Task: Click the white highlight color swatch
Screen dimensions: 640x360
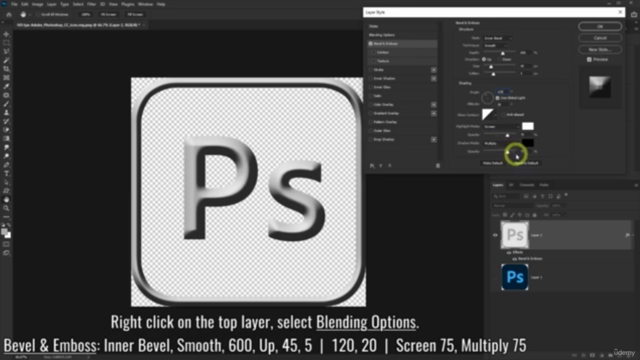Action: (527, 126)
